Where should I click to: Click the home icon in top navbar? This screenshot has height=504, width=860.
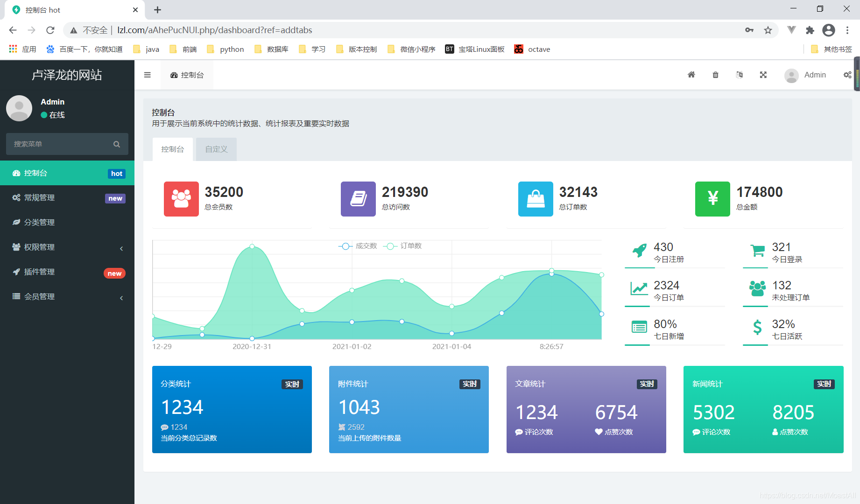click(691, 75)
